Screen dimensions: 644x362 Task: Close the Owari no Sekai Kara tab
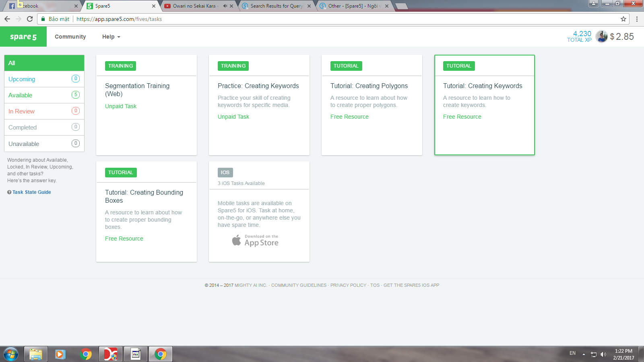click(231, 6)
